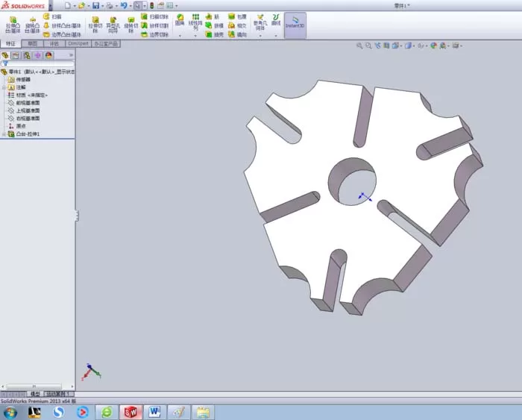522x420 pixels.
Task: Click the Linear Pattern (线性阵列) tool
Action: pos(195,22)
